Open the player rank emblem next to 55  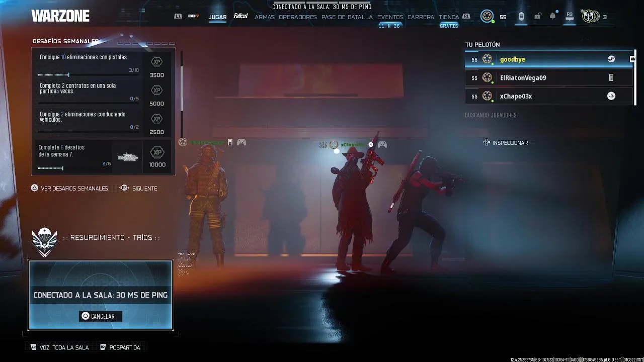tap(487, 17)
